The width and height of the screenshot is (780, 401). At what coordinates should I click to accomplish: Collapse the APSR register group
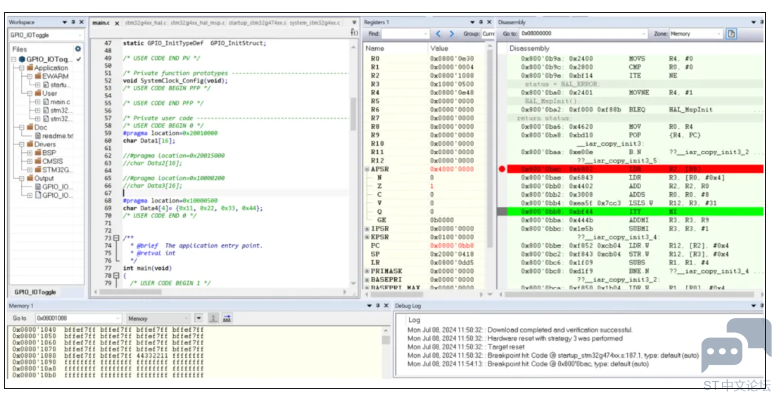pyautogui.click(x=367, y=169)
